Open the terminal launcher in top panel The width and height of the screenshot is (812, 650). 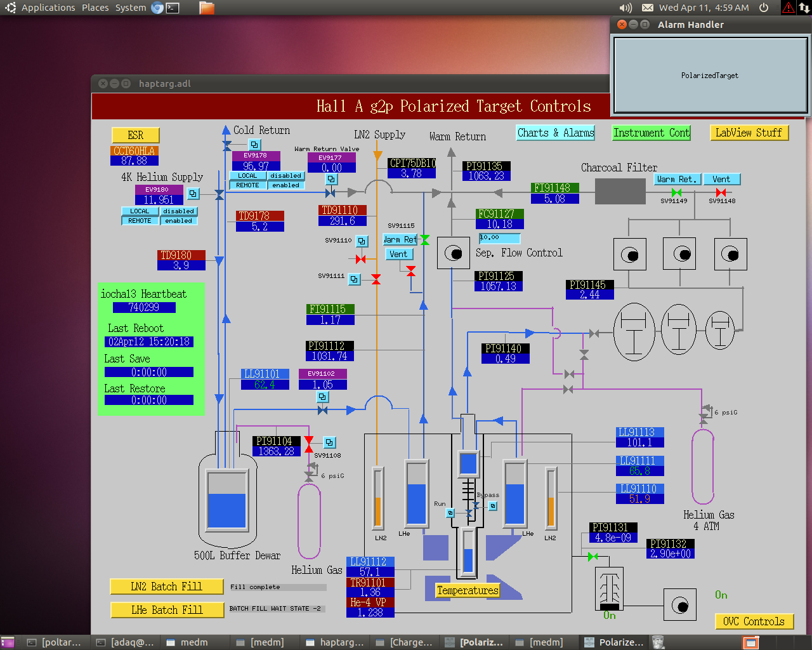click(x=173, y=8)
